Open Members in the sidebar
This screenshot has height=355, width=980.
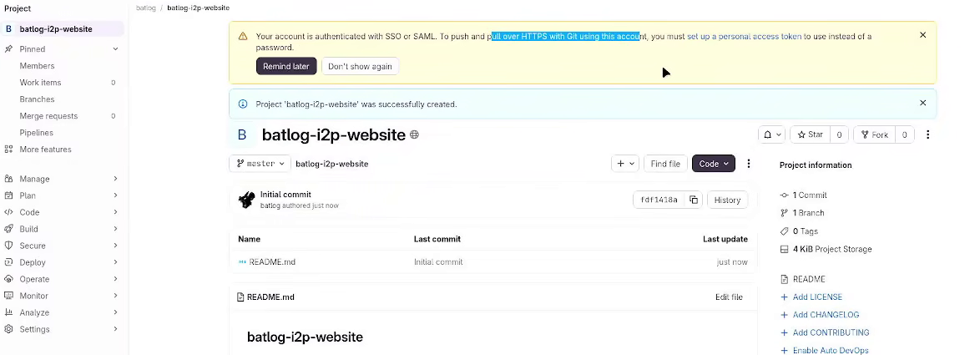click(37, 66)
